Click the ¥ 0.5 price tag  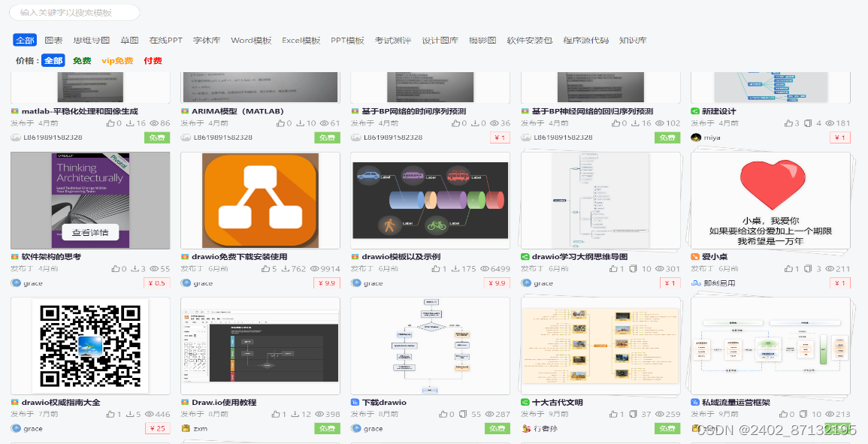coord(157,283)
